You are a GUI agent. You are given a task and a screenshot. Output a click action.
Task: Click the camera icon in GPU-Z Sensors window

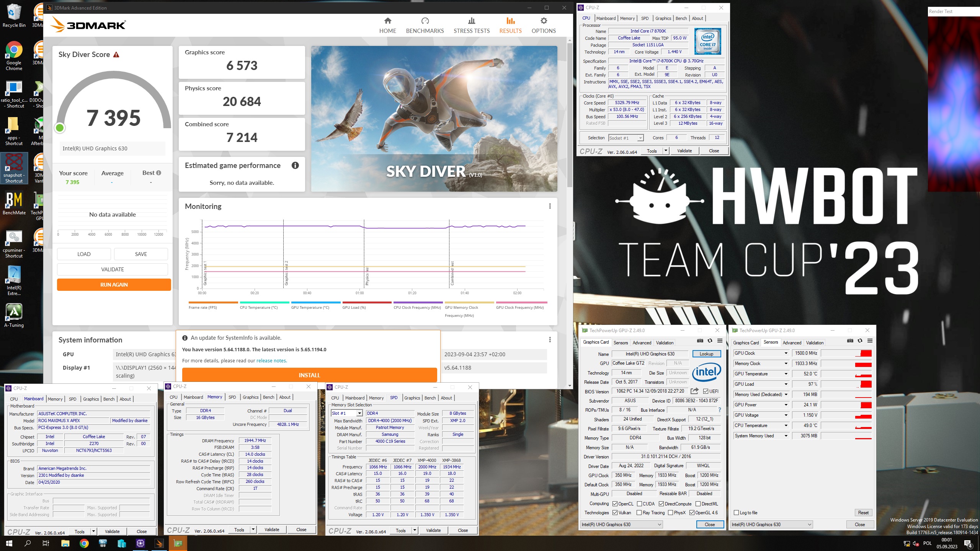tap(850, 341)
